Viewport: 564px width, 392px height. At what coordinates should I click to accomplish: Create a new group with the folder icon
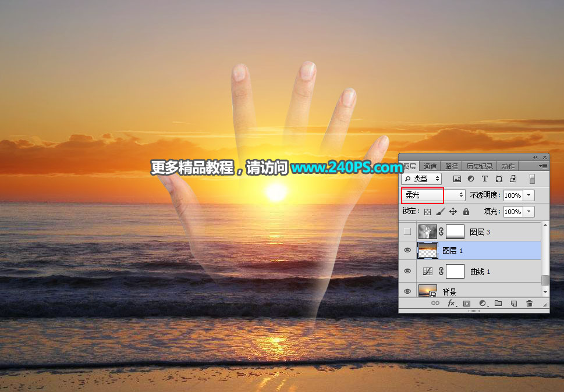(498, 303)
